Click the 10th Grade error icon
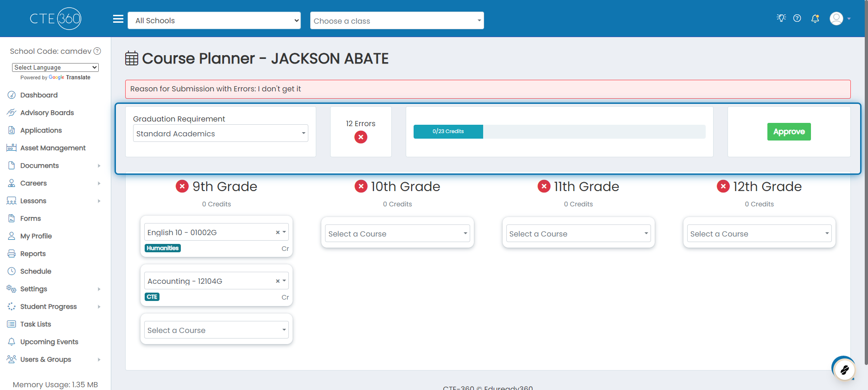The image size is (868, 390). tap(361, 186)
